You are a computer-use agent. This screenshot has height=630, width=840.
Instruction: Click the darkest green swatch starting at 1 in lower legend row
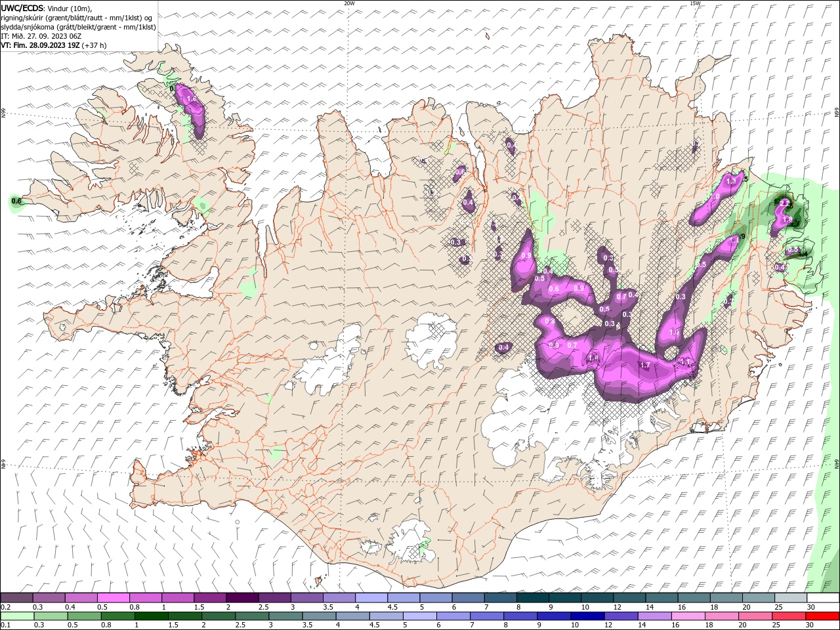(152, 616)
